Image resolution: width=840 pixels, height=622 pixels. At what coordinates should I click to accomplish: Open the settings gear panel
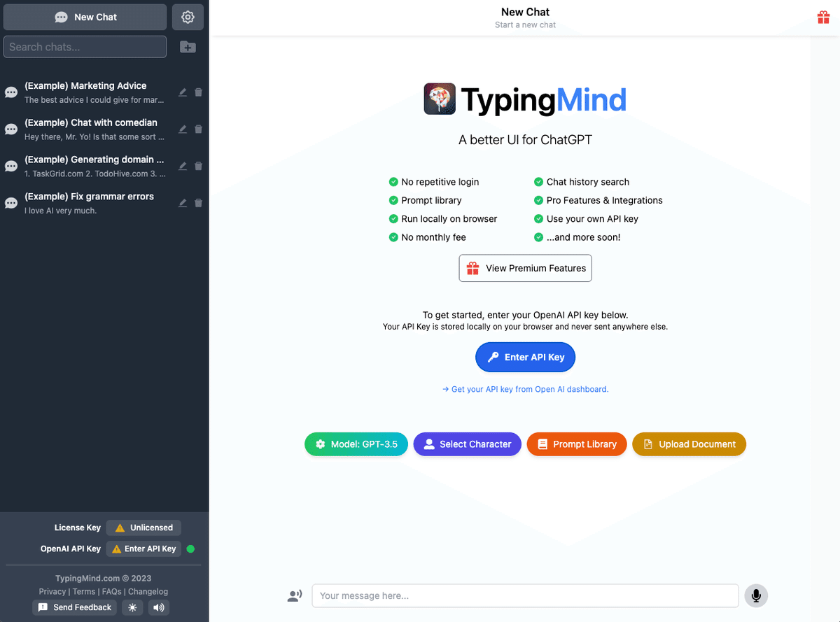coord(188,17)
